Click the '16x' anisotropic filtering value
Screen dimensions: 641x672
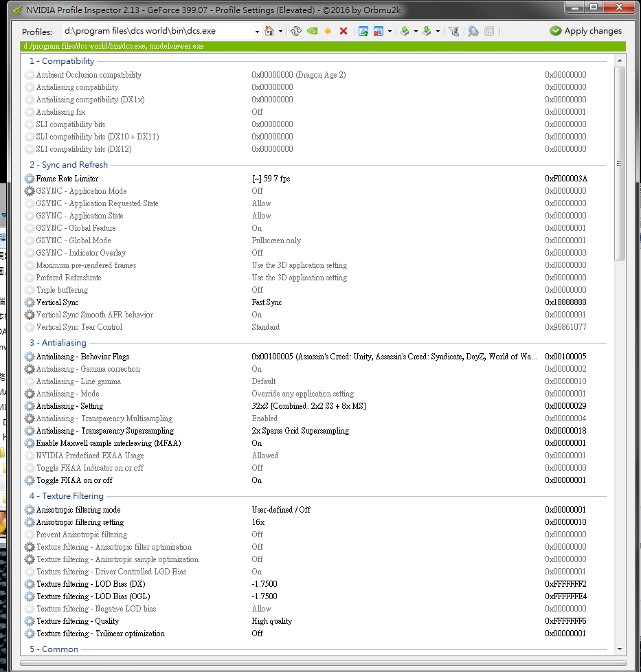pos(258,522)
